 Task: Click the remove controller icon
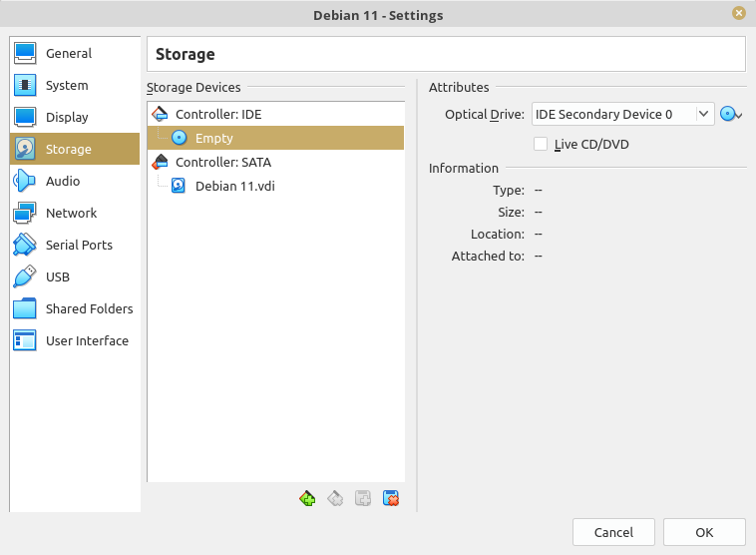click(x=335, y=498)
